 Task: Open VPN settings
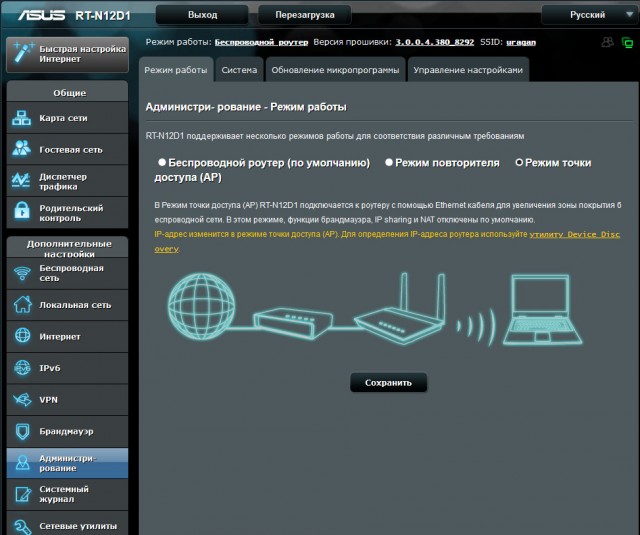(67, 400)
